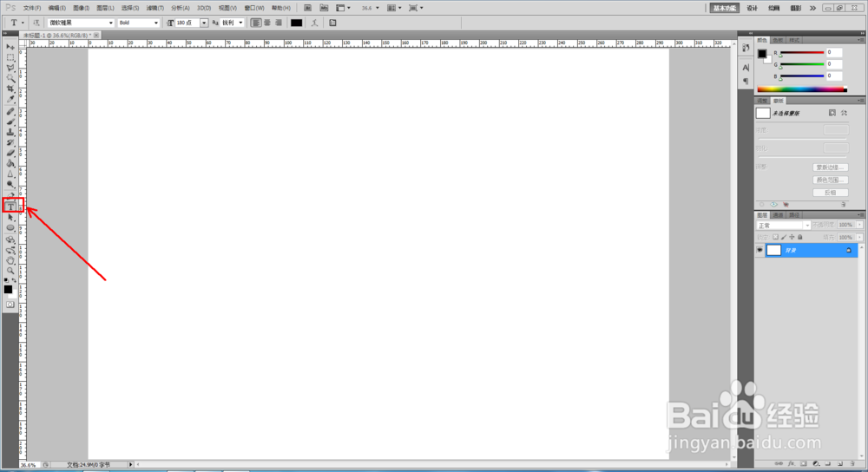Image resolution: width=868 pixels, height=472 pixels.
Task: Toggle lock all in Layers panel
Action: click(800, 237)
